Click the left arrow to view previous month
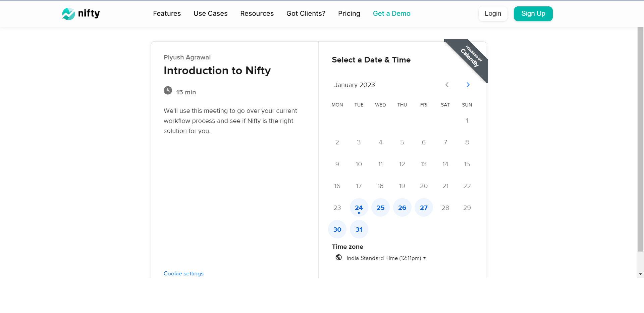This screenshot has height=313, width=644. pyautogui.click(x=447, y=85)
